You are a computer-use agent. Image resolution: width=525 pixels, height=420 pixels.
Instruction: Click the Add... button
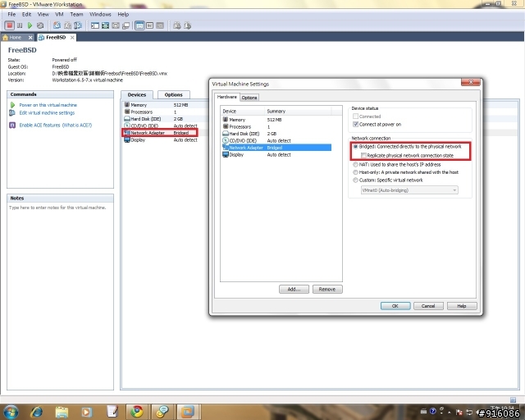294,289
